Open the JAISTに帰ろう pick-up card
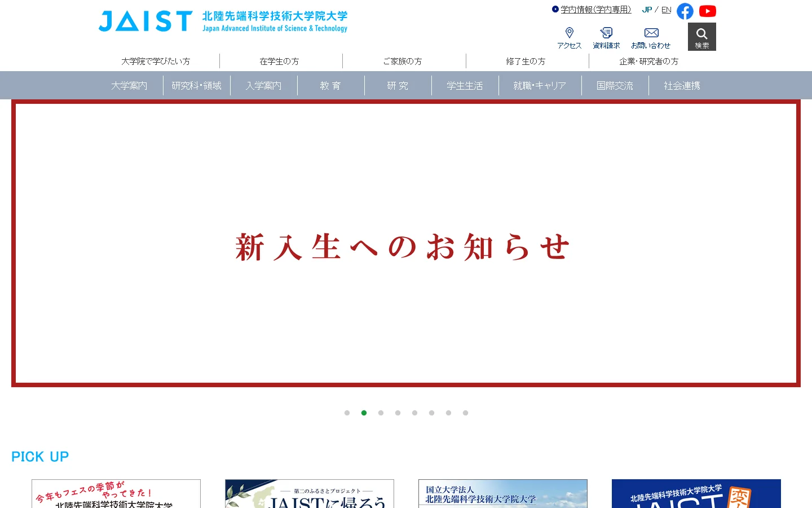Screen dimensions: 812x508 point(310,494)
